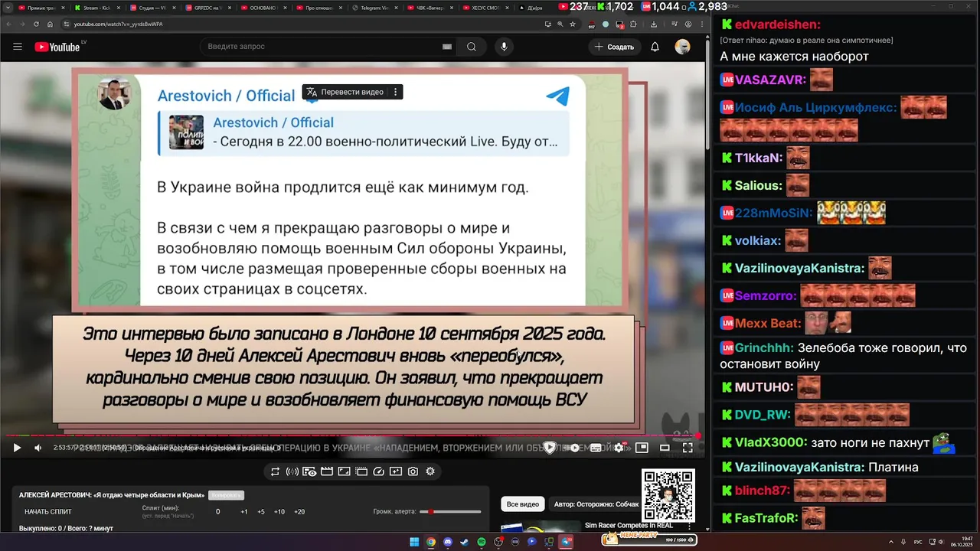The image size is (980, 551).
Task: Click the НАЧАТЬ СПЛИТ button
Action: pos(48,511)
